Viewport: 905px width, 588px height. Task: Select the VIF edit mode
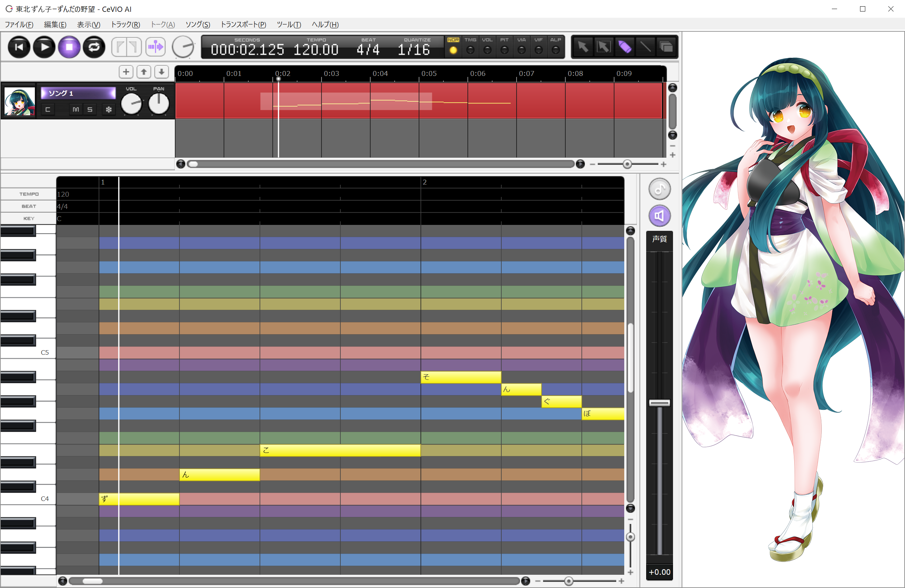tap(539, 46)
